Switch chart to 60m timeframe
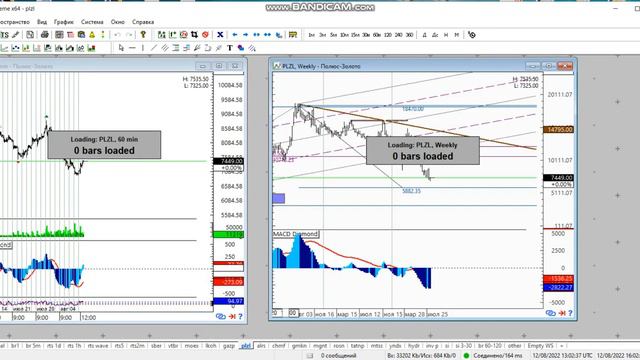Screen dimensions: 640x360 377,35
